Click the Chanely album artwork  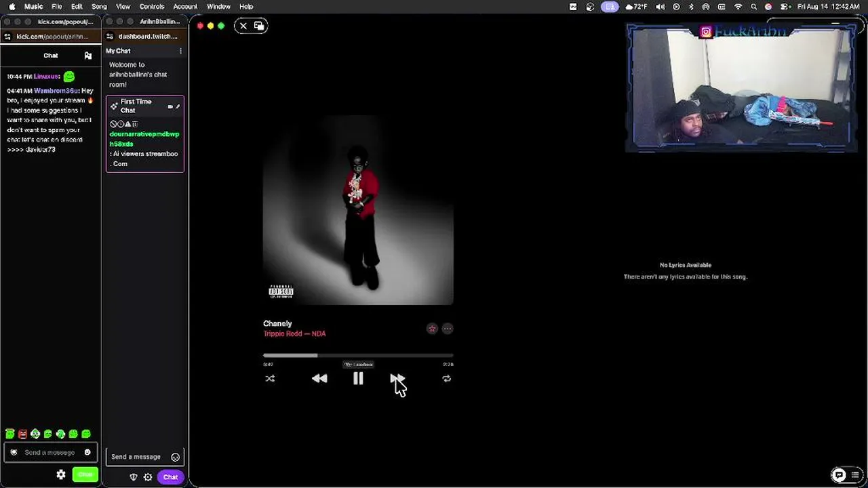358,210
